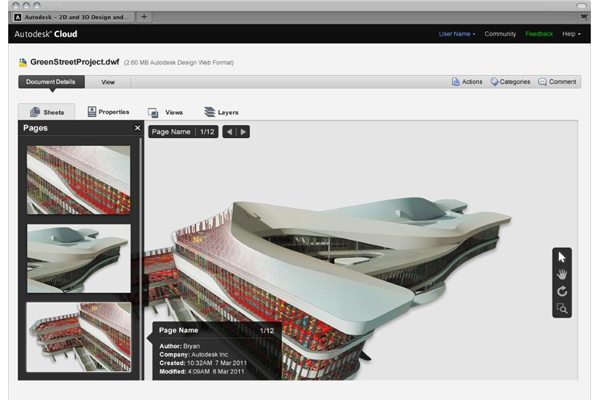Click the Layers stack icon
This screenshot has width=598, height=400.
pos(209,112)
